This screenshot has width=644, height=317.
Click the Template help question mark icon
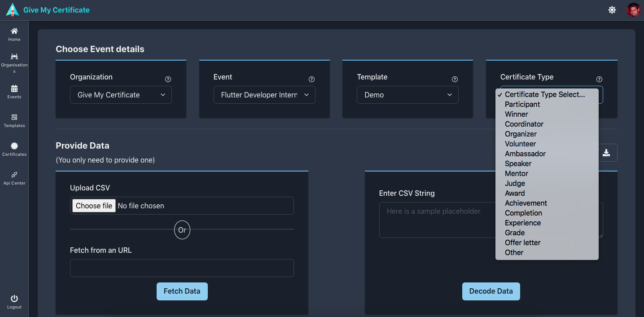click(x=455, y=79)
